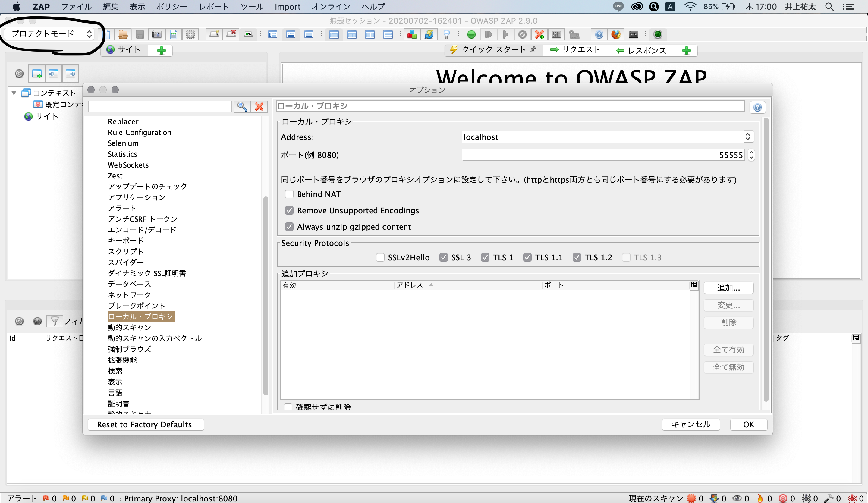This screenshot has height=503, width=868.
Task: Open the レポート menu
Action: [x=214, y=7]
